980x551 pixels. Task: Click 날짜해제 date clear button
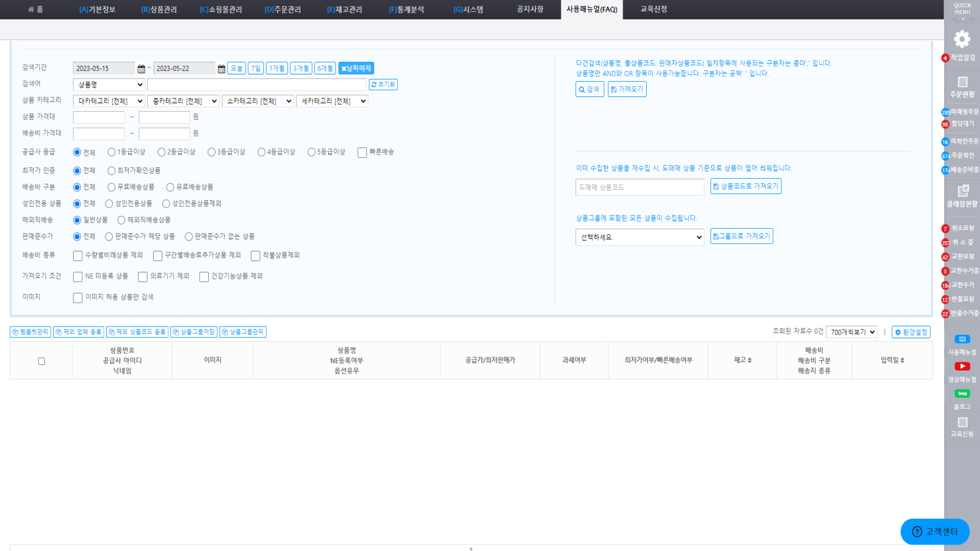(356, 68)
